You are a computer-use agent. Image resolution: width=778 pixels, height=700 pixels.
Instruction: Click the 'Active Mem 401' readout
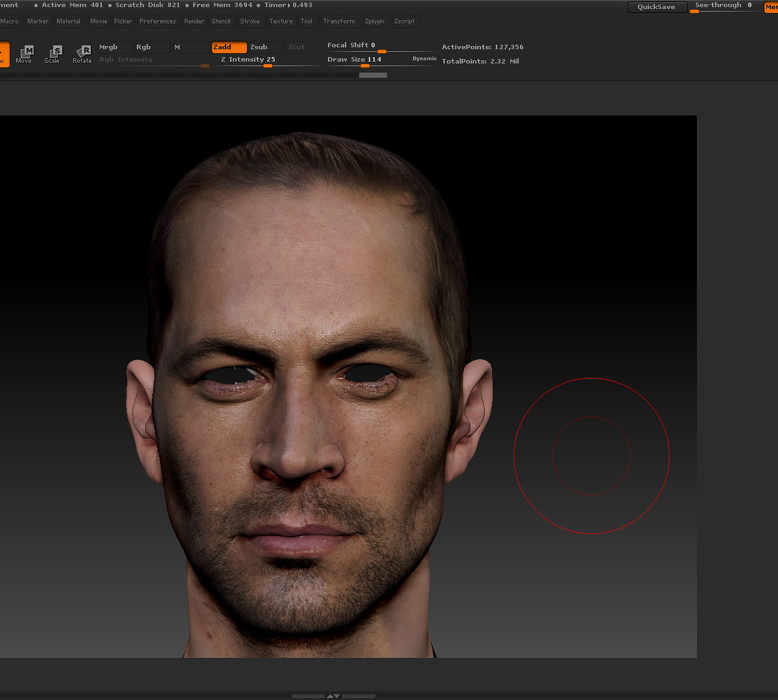[x=73, y=5]
